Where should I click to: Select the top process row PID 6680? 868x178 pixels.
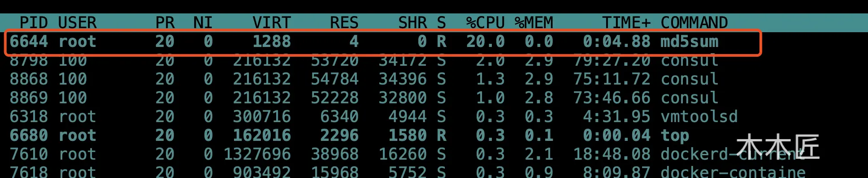pos(383,136)
